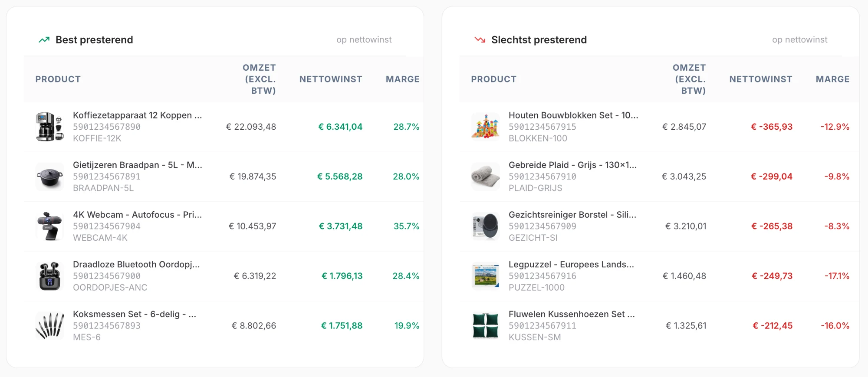Open product 'Draadloze Bluetooth Oordopj...'
The image size is (868, 377).
[x=136, y=265]
